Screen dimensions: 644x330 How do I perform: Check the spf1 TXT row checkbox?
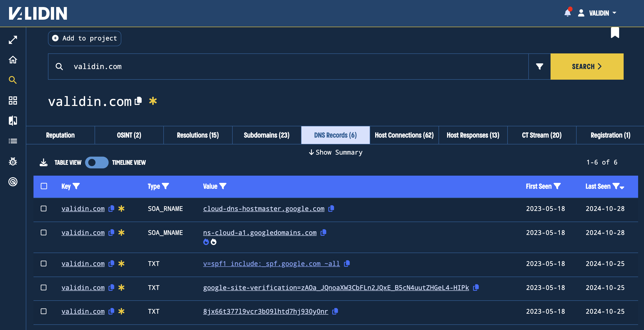click(44, 263)
